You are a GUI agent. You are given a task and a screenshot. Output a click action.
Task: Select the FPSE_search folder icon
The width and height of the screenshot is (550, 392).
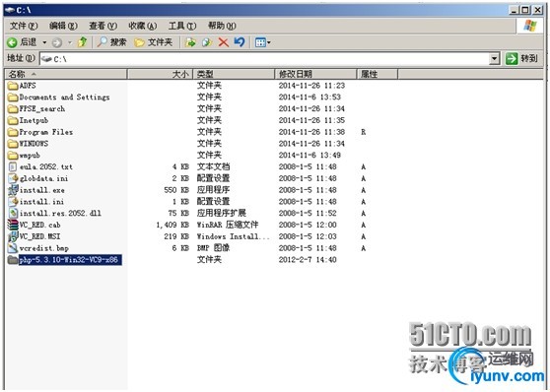click(x=13, y=108)
